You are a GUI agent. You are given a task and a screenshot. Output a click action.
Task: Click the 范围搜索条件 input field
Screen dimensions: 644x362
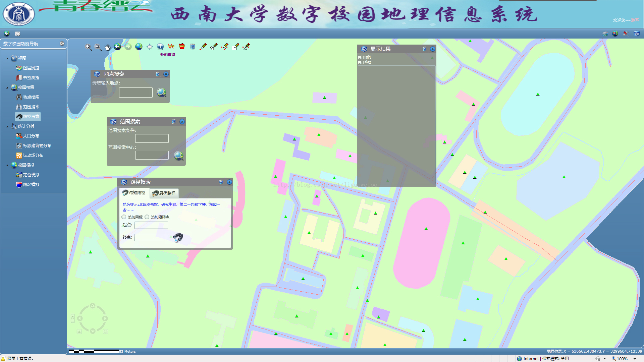point(152,138)
